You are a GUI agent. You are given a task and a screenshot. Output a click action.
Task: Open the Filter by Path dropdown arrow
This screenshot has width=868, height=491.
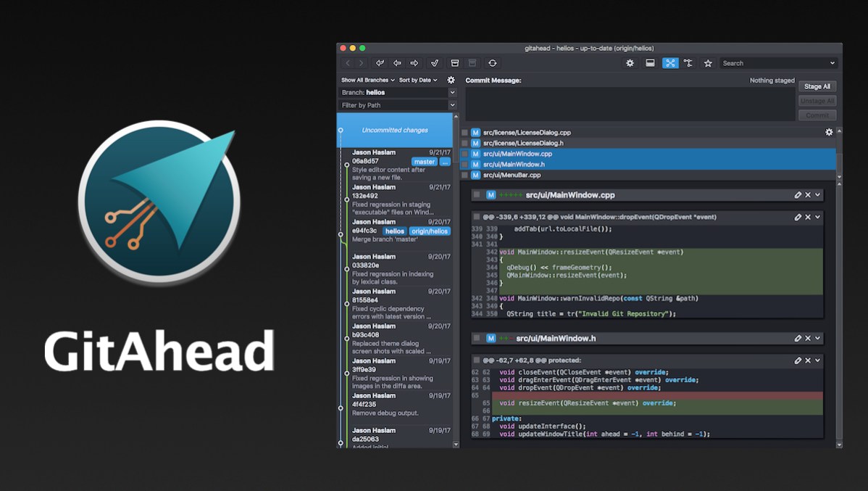pyautogui.click(x=452, y=104)
